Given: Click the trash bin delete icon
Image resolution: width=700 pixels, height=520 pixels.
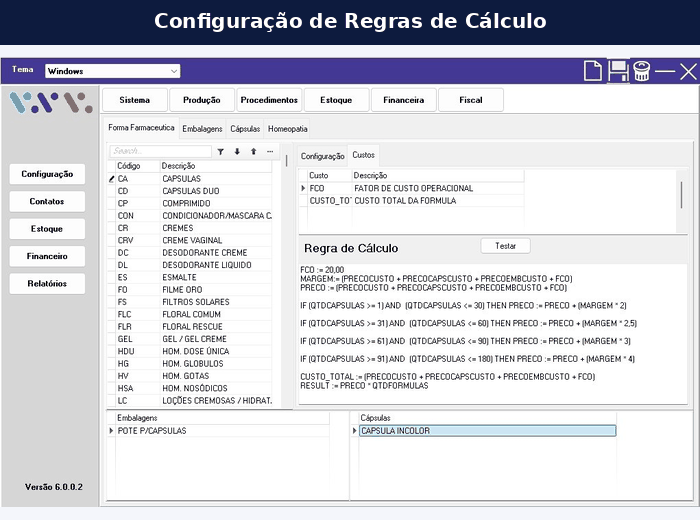Looking at the screenshot, I should point(642,71).
